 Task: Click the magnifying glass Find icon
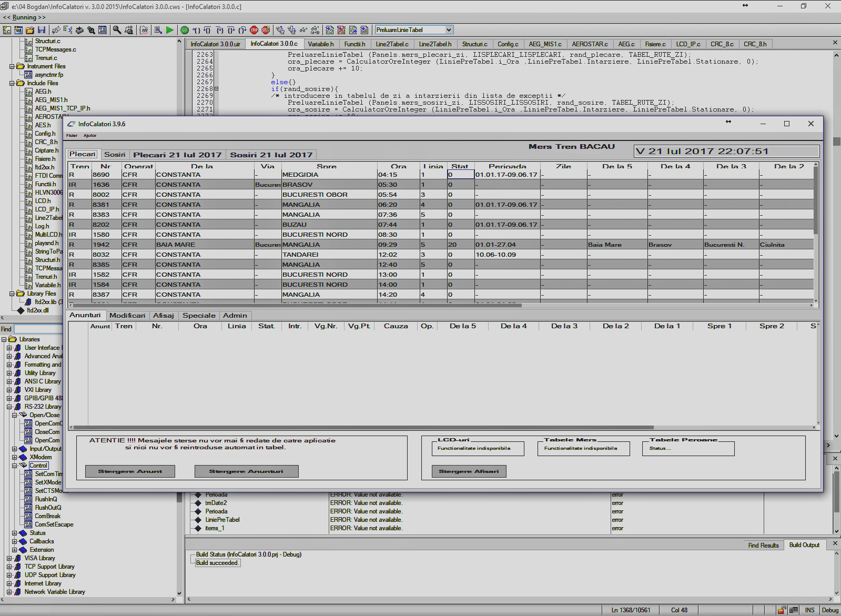[117, 30]
